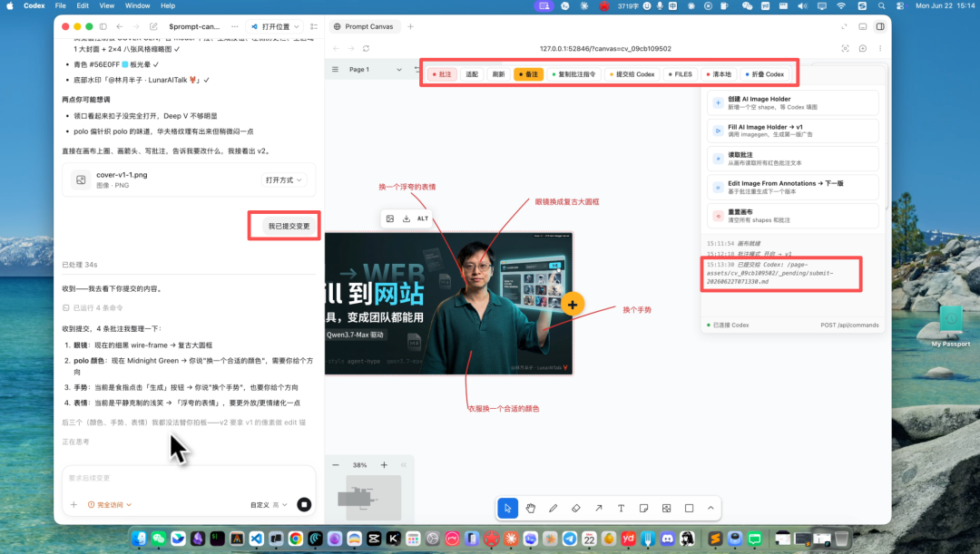Click 复制批注指令 button

(x=574, y=74)
